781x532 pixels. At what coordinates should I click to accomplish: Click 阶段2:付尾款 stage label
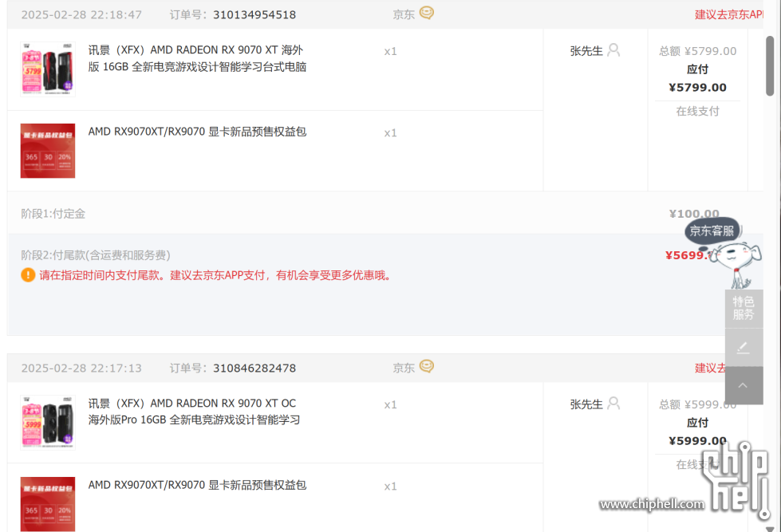(96, 255)
